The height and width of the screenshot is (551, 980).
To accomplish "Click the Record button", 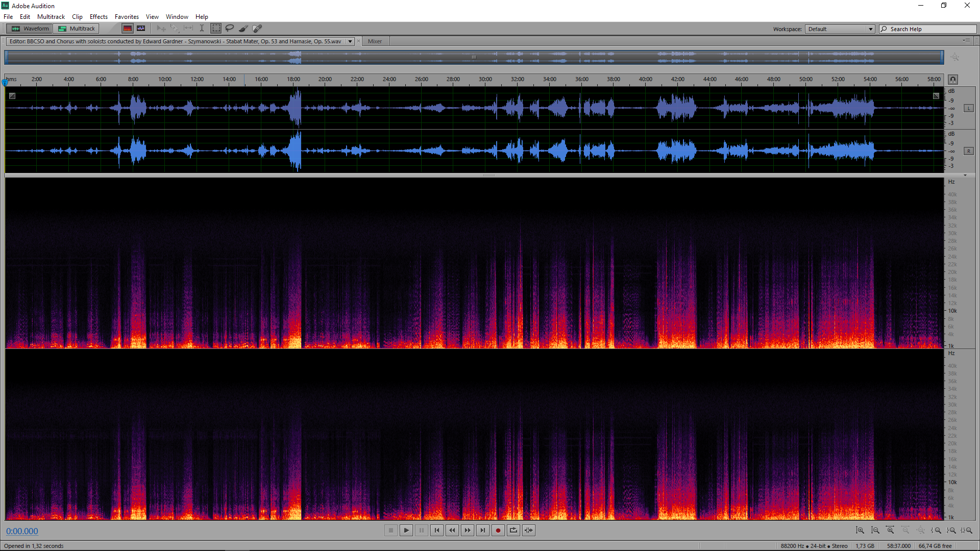I will 498,531.
